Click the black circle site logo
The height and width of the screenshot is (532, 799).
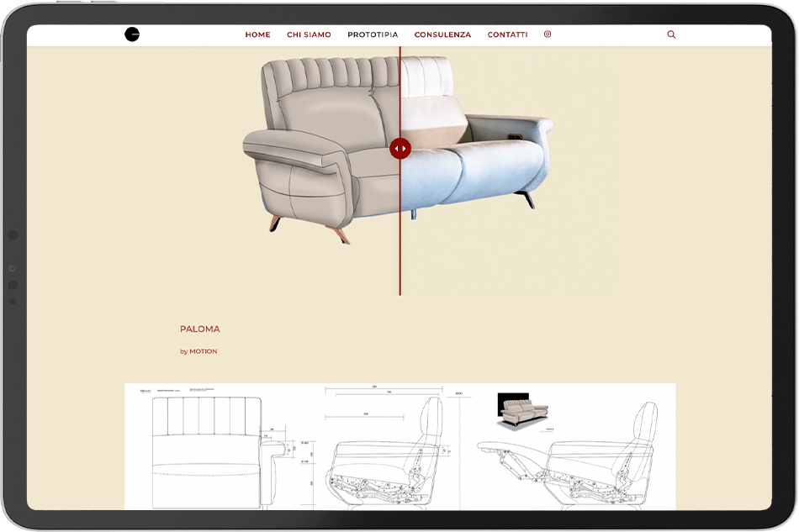coord(132,34)
